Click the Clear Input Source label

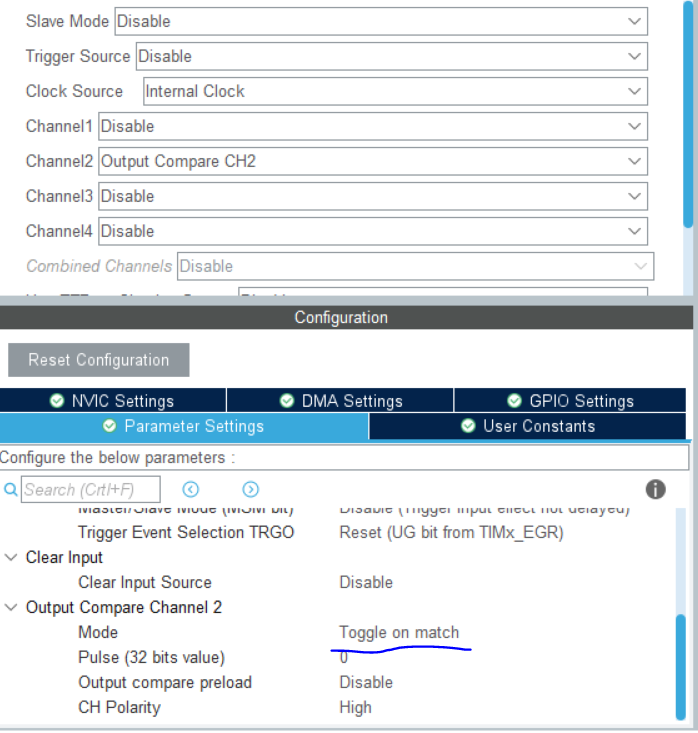tap(145, 582)
